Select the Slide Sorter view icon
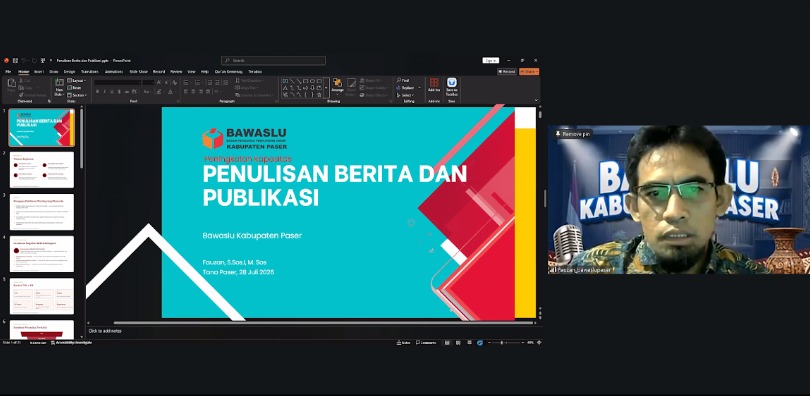Viewport: 810px width, 396px height. tap(458, 342)
